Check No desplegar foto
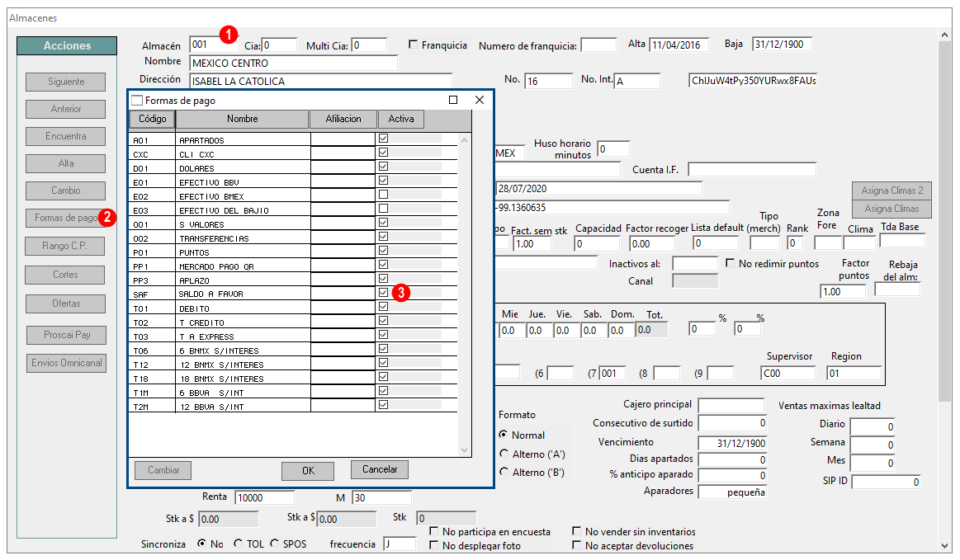This screenshot has height=560, width=960. 434,545
